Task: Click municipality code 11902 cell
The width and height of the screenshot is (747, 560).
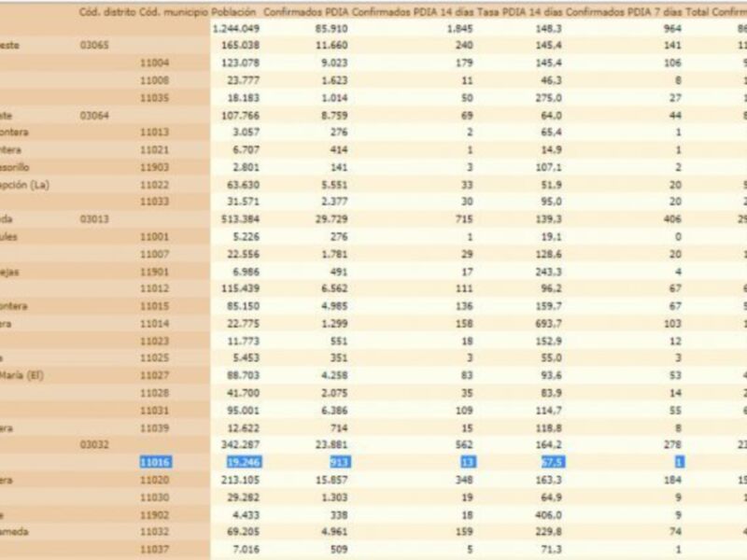Action: click(154, 514)
